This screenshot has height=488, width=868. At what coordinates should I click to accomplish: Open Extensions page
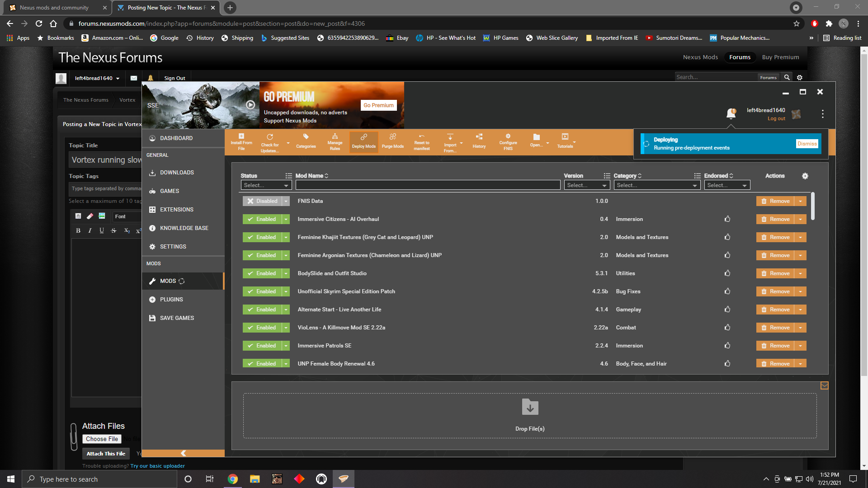[x=183, y=210]
